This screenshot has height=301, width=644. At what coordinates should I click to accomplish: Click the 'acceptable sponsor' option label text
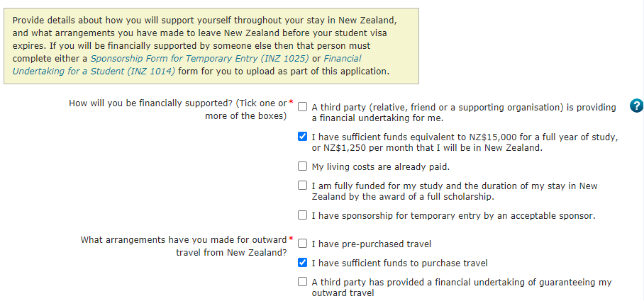[453, 215]
